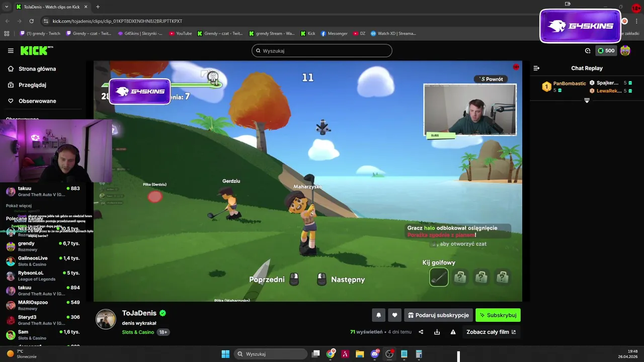The height and width of the screenshot is (362, 644).
Task: Open Chrome from the taskbar
Action: (x=331, y=354)
